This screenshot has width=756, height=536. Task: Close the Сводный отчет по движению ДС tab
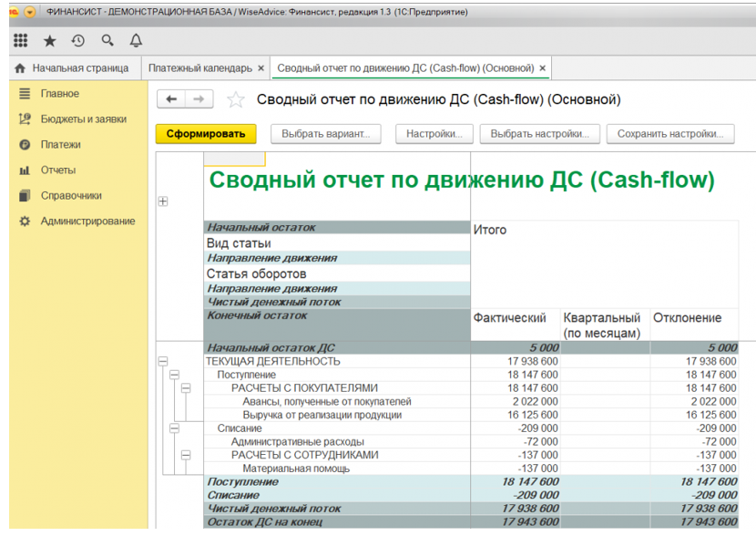[x=543, y=68]
